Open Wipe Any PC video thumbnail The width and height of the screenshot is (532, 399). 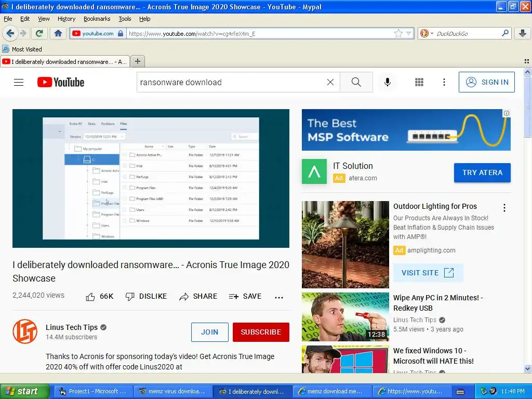(345, 317)
